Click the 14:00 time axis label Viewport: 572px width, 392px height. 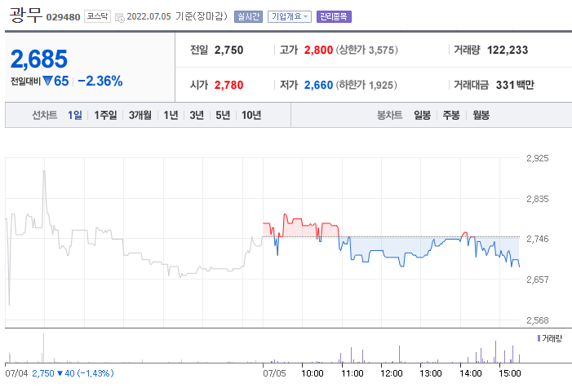tap(471, 373)
